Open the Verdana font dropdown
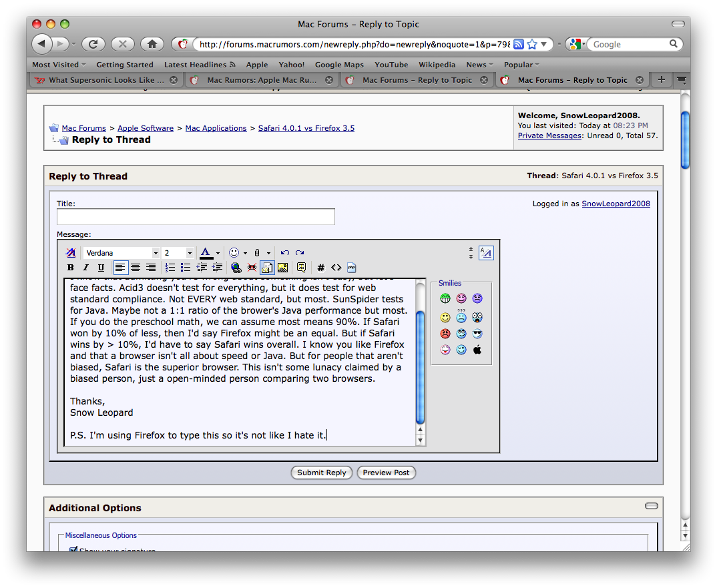The image size is (717, 588). 156,253
